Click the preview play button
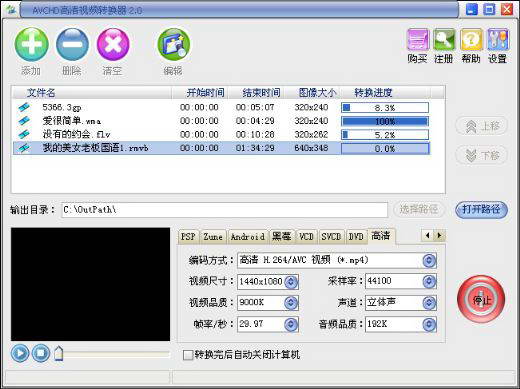520x389 pixels. pyautogui.click(x=20, y=353)
